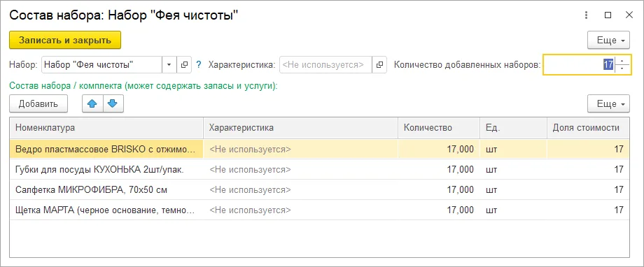The height and width of the screenshot is (267, 644).
Task: Click the 'Характеристика' input field
Action: (x=325, y=65)
